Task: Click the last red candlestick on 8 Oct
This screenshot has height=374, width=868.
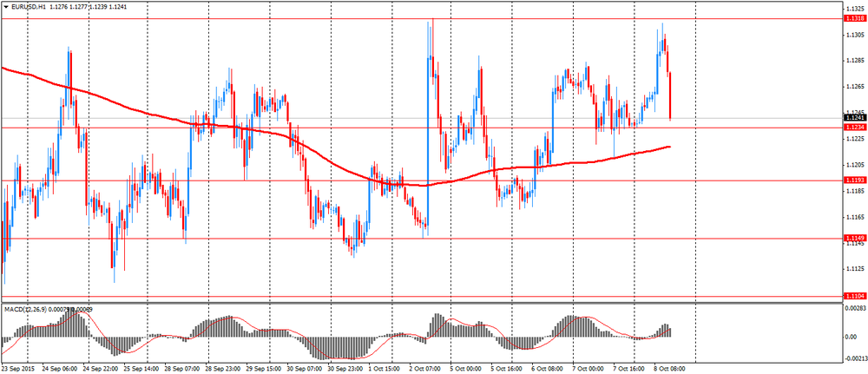Action: pyautogui.click(x=670, y=95)
